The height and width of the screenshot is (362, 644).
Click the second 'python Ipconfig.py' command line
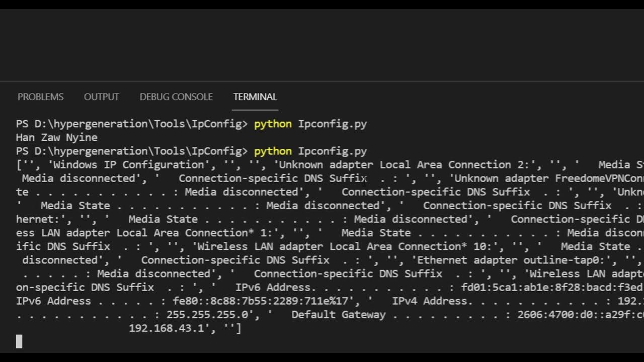[310, 151]
